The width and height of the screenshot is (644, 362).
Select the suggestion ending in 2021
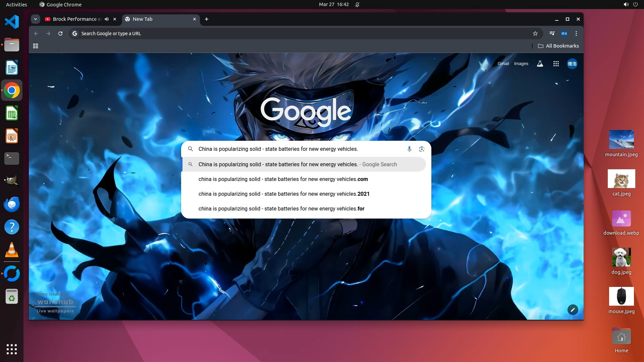(x=284, y=194)
